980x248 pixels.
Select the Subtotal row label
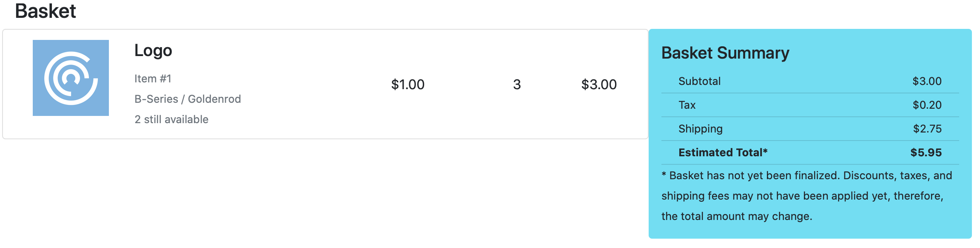point(699,81)
